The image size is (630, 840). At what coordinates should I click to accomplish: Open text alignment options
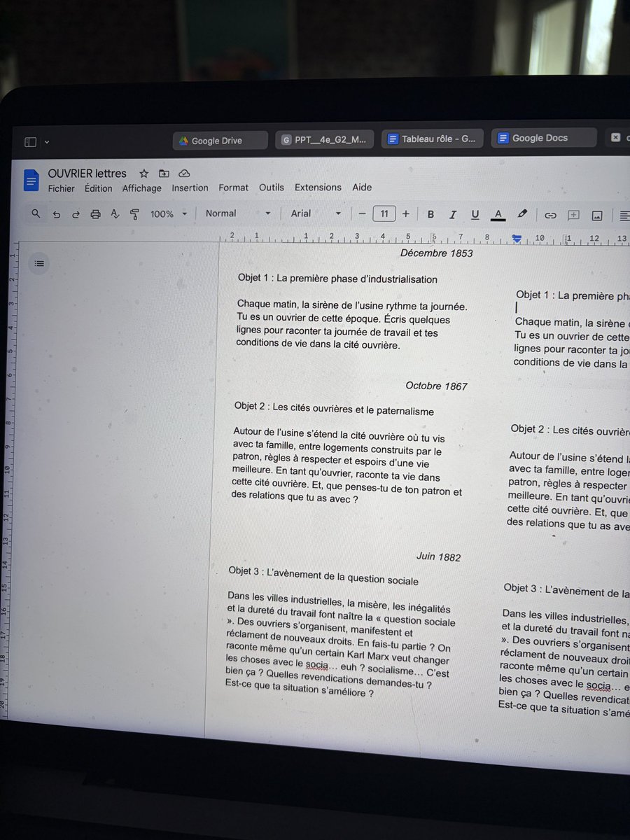pyautogui.click(x=624, y=216)
